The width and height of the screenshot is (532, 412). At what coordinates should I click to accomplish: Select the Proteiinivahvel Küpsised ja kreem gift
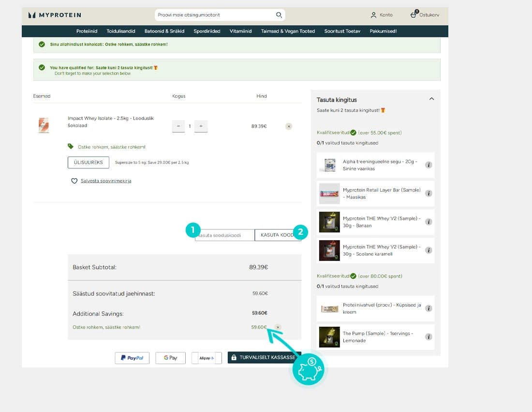(x=375, y=308)
